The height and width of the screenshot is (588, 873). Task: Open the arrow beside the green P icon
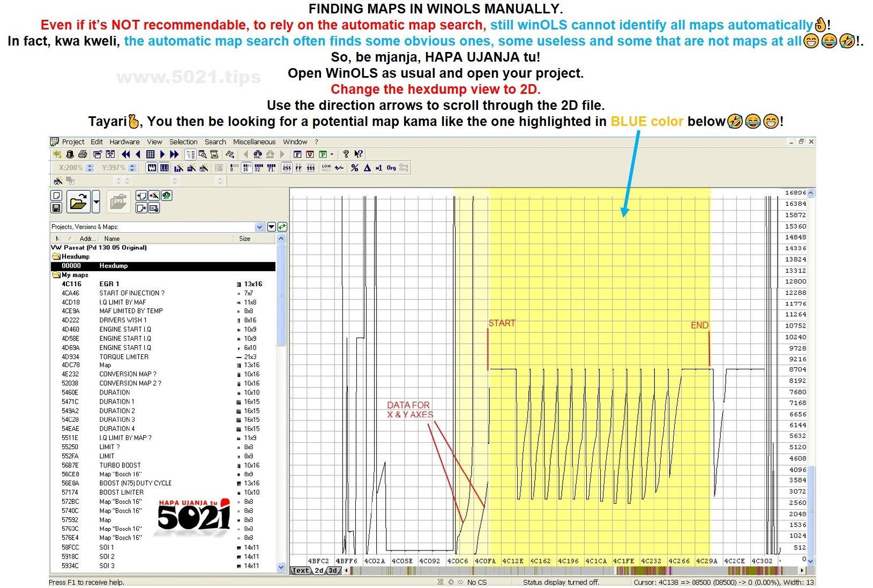tap(332, 154)
